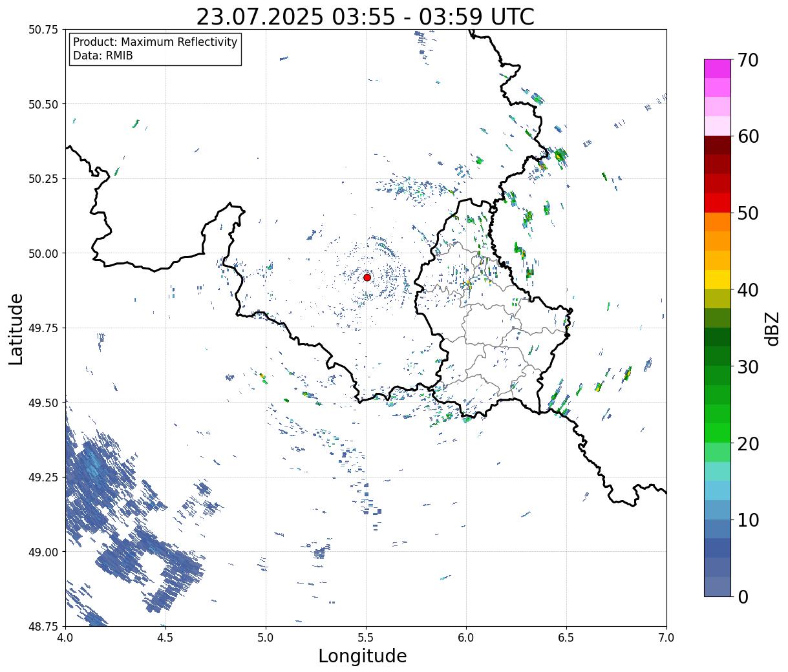The height and width of the screenshot is (672, 788).
Task: Click the longitude tick label 5.0
Action: click(266, 638)
